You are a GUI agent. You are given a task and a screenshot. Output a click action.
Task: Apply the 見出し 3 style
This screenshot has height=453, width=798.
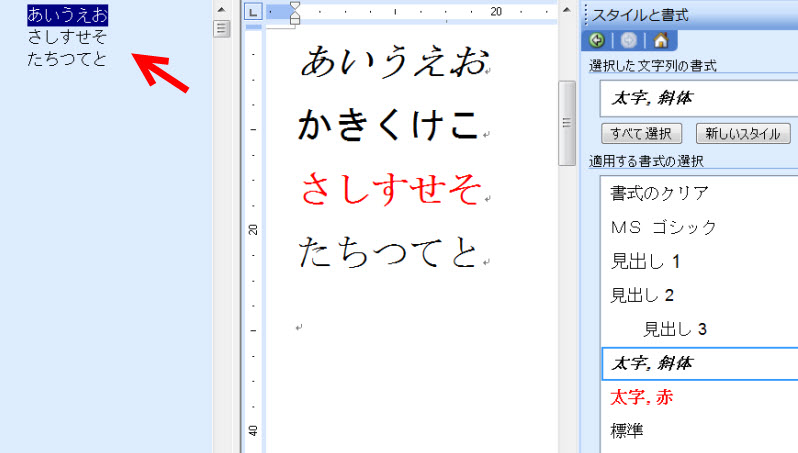[676, 329]
